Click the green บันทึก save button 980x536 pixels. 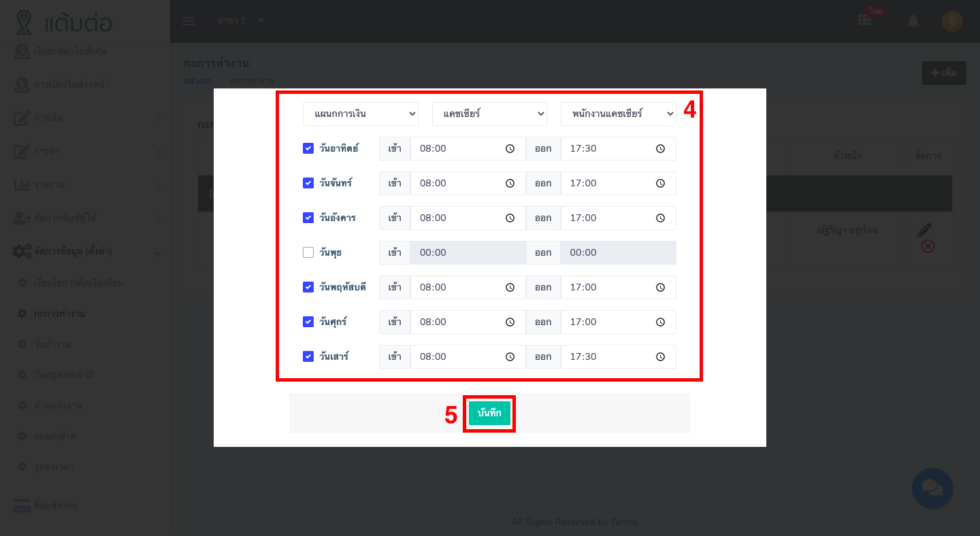point(489,413)
